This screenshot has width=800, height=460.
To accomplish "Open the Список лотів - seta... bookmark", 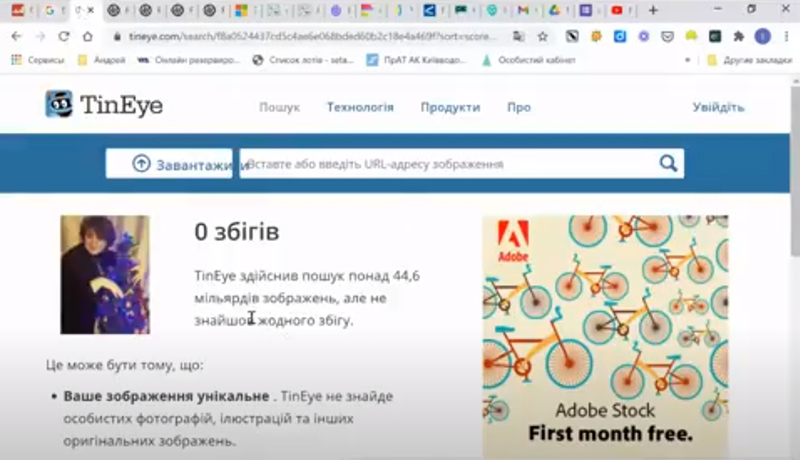I will 303,60.
